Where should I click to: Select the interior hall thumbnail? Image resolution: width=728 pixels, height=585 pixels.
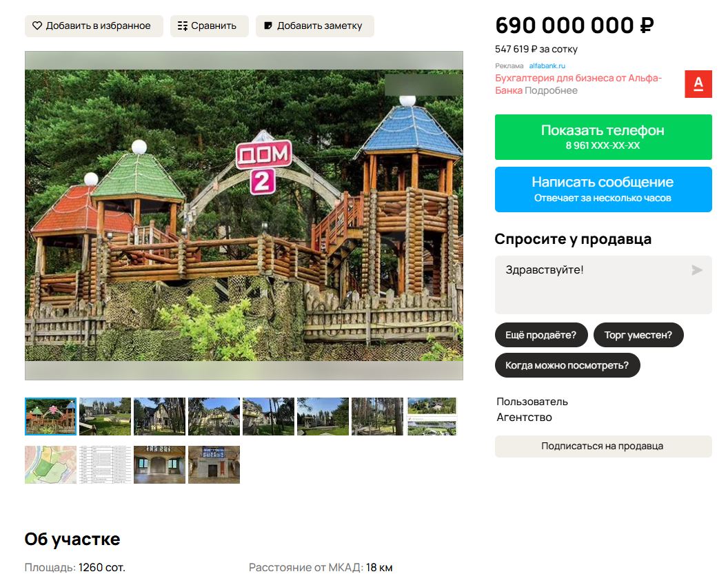tap(159, 465)
